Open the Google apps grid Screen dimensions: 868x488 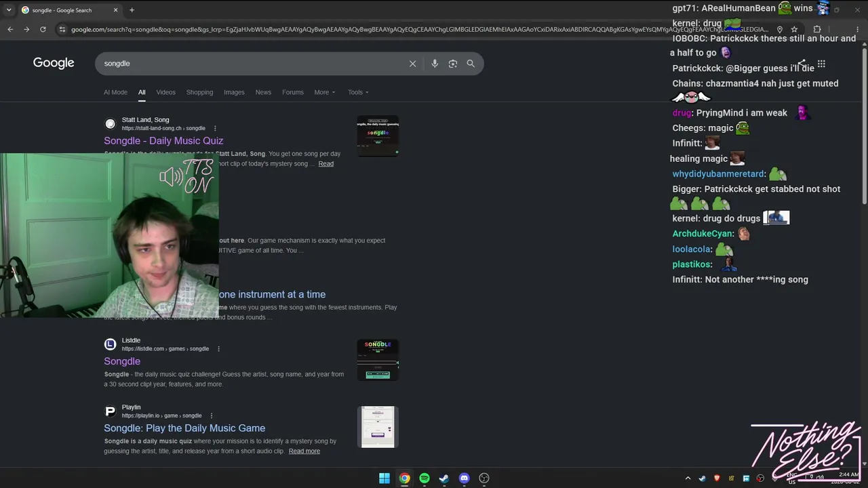click(x=821, y=64)
